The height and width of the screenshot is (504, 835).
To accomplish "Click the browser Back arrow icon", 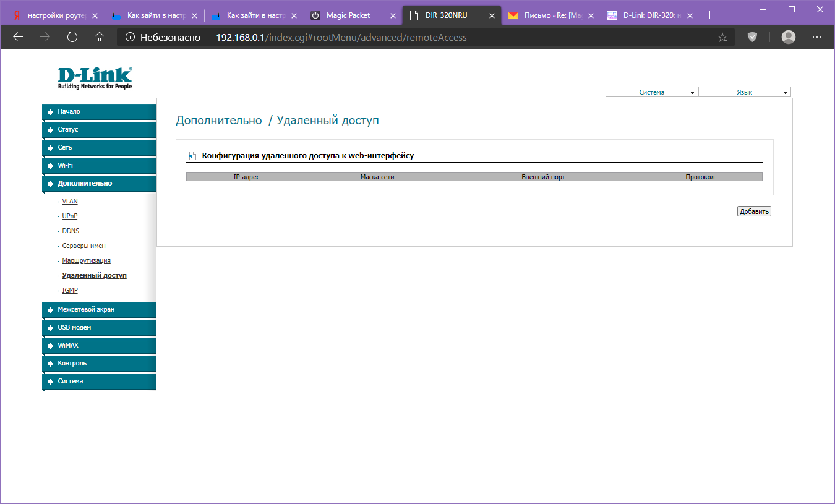I will [18, 37].
